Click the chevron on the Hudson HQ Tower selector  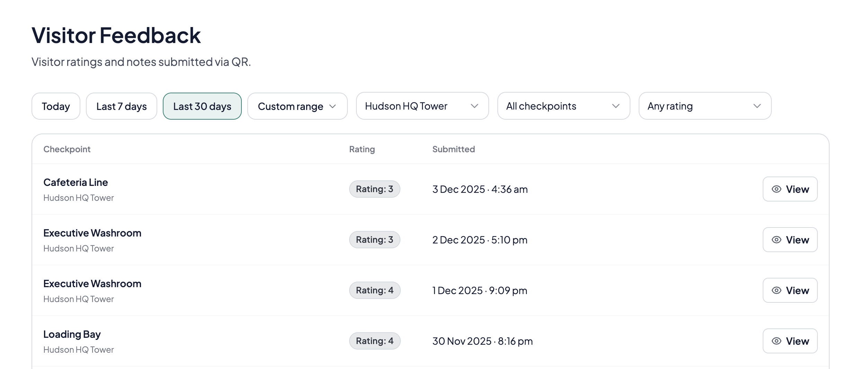click(475, 106)
